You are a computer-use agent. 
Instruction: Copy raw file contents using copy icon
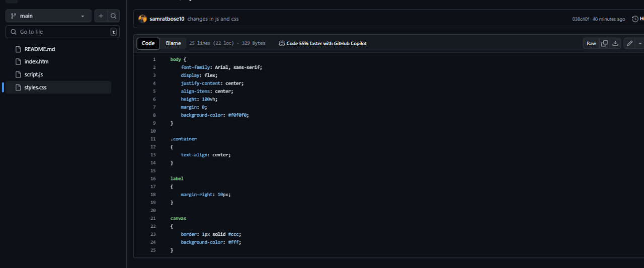pyautogui.click(x=604, y=43)
